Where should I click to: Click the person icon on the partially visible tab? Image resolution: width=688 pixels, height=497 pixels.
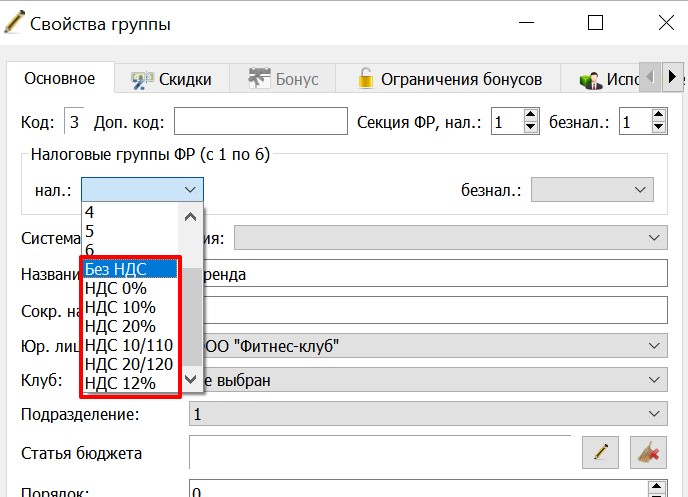[591, 81]
